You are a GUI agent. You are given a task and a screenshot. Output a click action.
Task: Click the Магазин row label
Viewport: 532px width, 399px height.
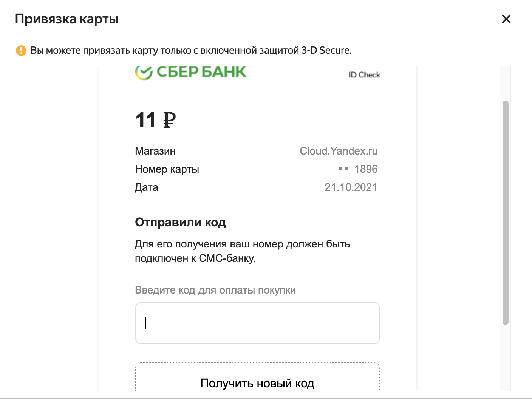click(155, 151)
